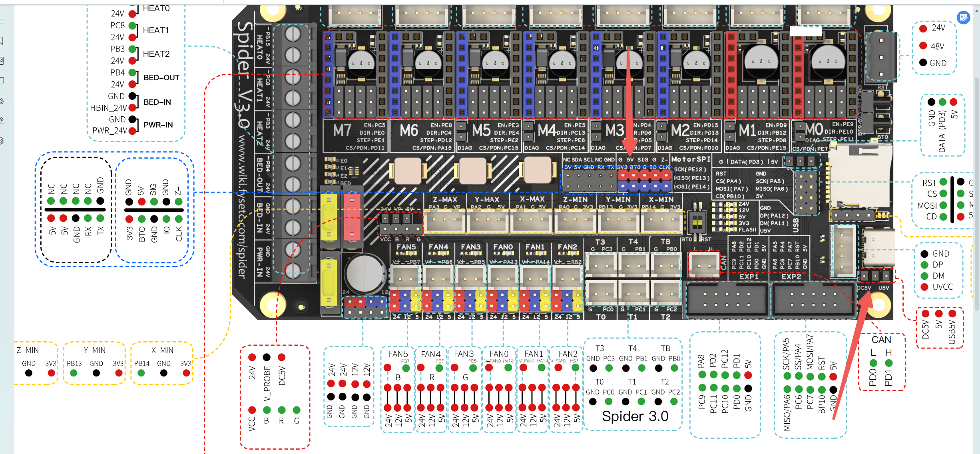Click the X_MIN endstop legend heading
Image resolution: width=980 pixels, height=454 pixels.
162,350
